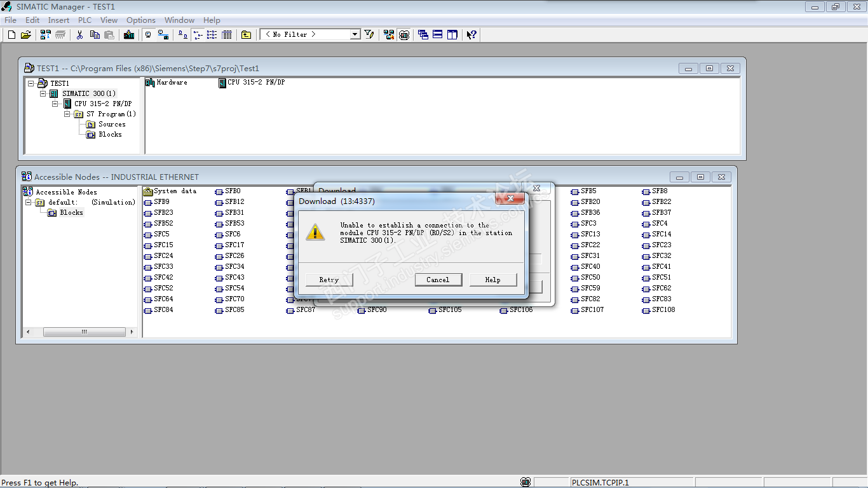Select the SFC14 block
This screenshot has width=868, height=488.
[x=656, y=234]
